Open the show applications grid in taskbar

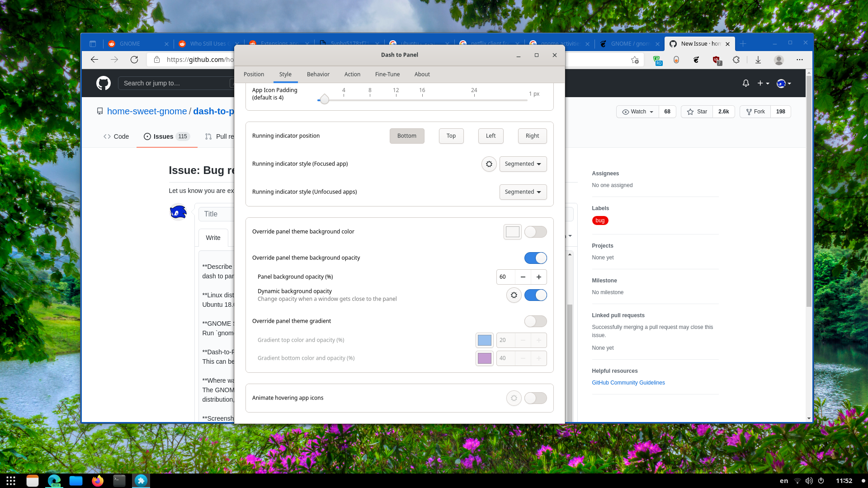[11, 481]
